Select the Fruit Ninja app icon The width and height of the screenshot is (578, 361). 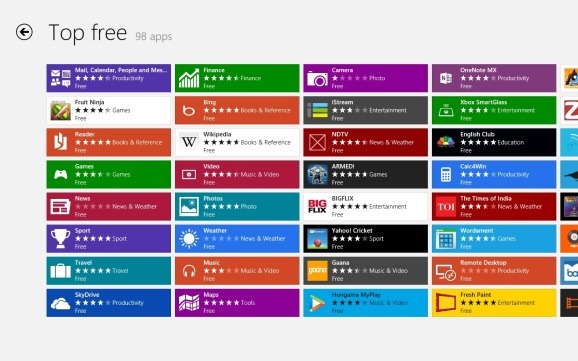pyautogui.click(x=60, y=110)
